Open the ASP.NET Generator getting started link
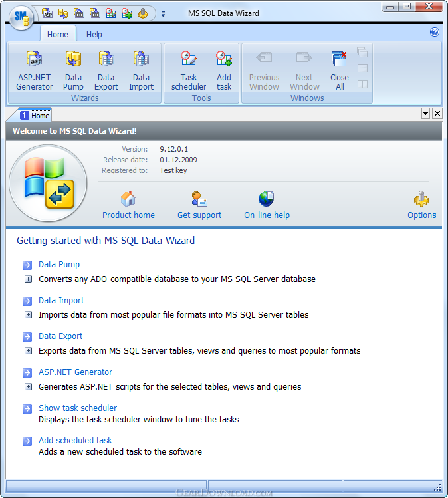 point(76,372)
